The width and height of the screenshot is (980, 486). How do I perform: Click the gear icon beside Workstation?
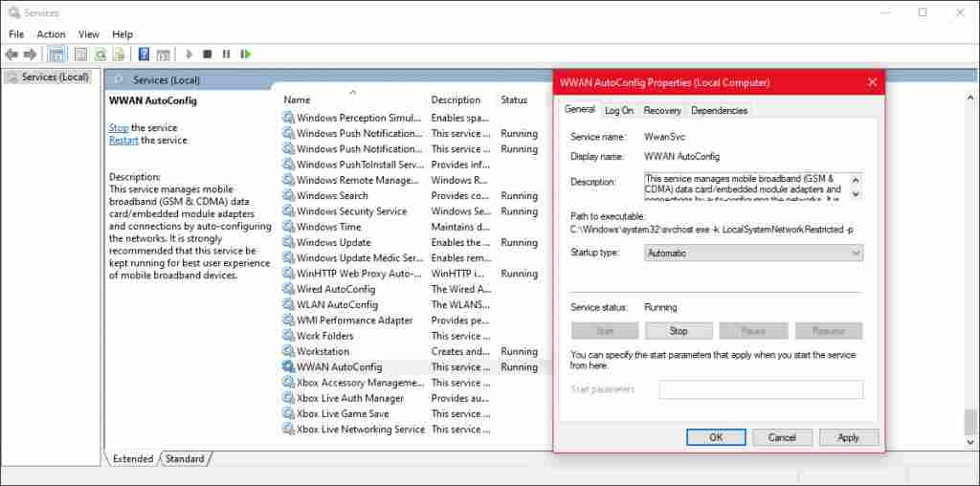coord(288,352)
